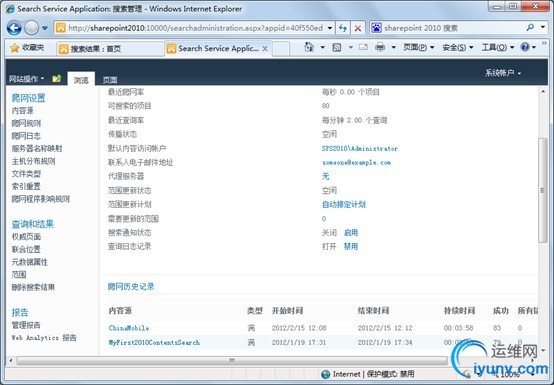
Task: Open the ChinaMobile content source link
Action: [x=129, y=328]
